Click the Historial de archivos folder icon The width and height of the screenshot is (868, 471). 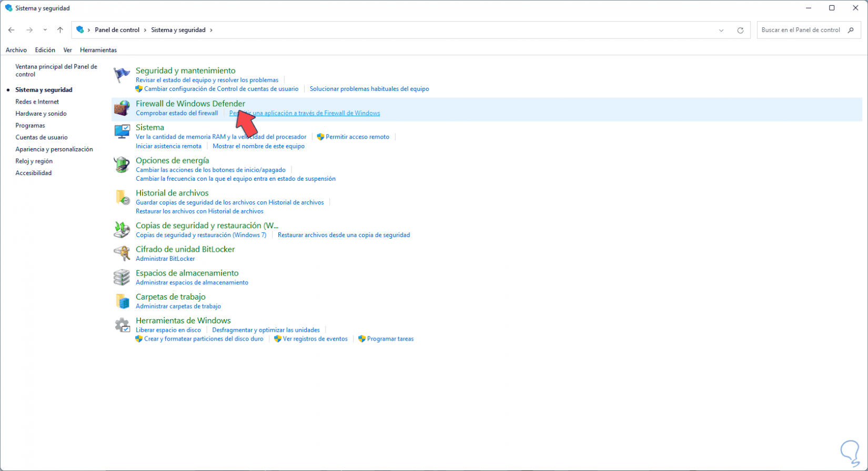(122, 198)
